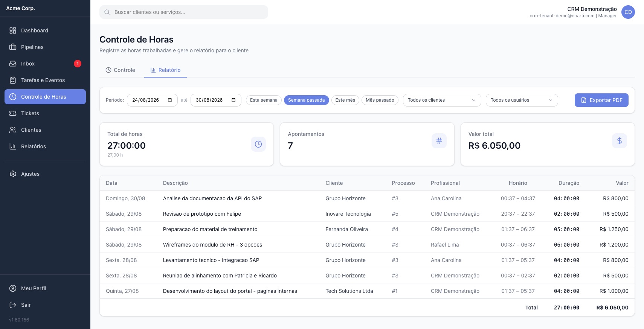Click the red Inbox notification badge
The width and height of the screenshot is (644, 329).
[78, 64]
